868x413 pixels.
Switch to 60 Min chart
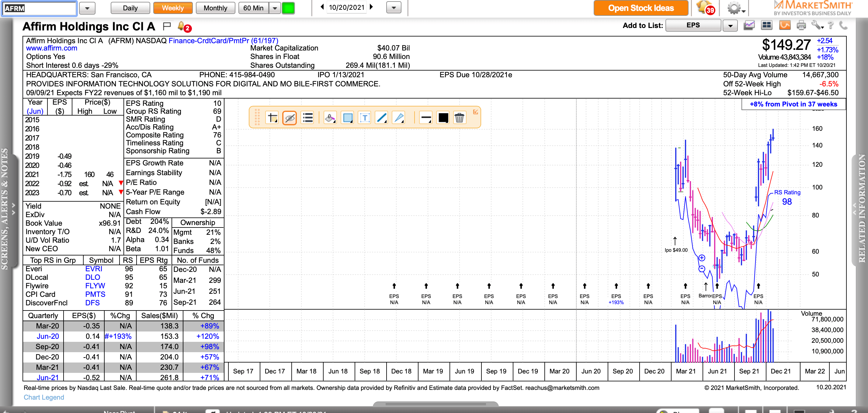pos(253,8)
